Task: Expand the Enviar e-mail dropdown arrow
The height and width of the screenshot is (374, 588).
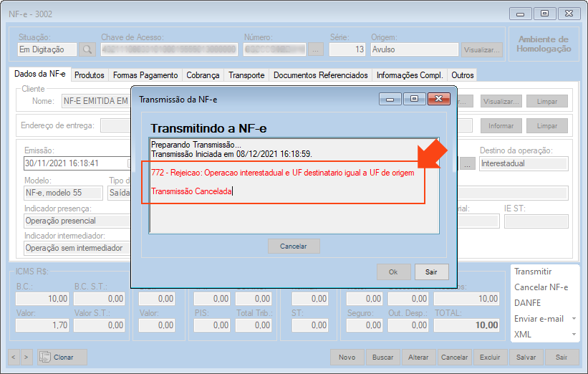Action: click(x=574, y=319)
